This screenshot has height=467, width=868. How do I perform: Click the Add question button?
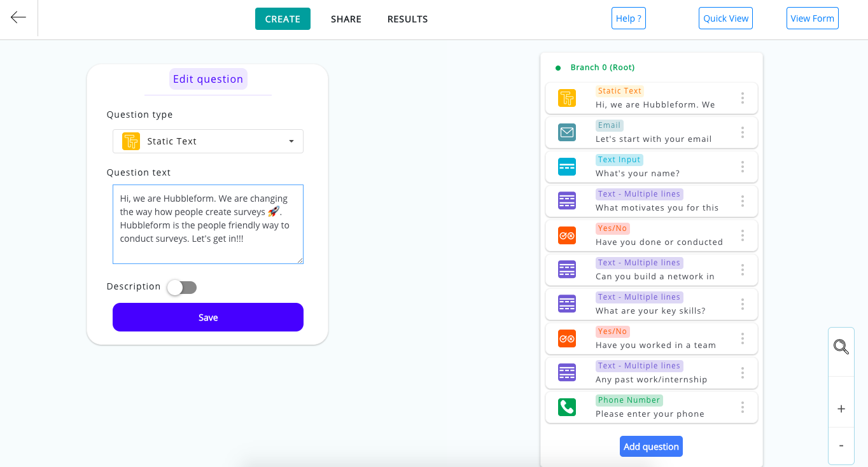651,446
